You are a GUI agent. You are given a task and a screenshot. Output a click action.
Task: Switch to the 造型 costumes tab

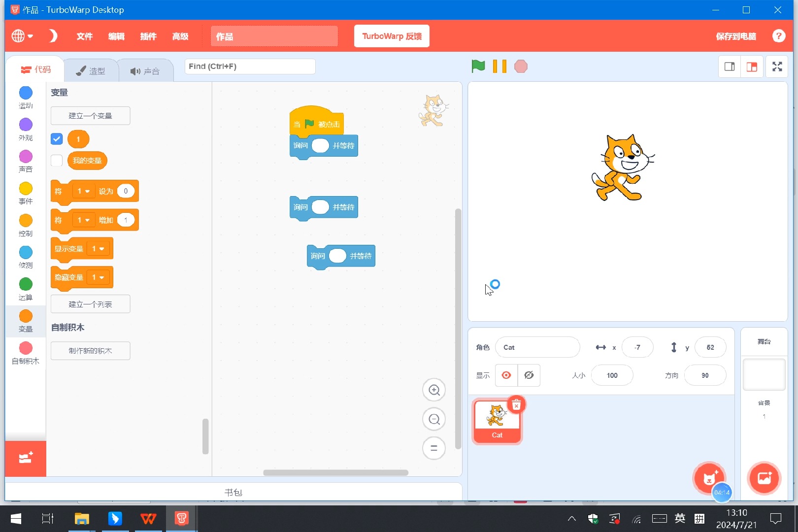tap(91, 70)
